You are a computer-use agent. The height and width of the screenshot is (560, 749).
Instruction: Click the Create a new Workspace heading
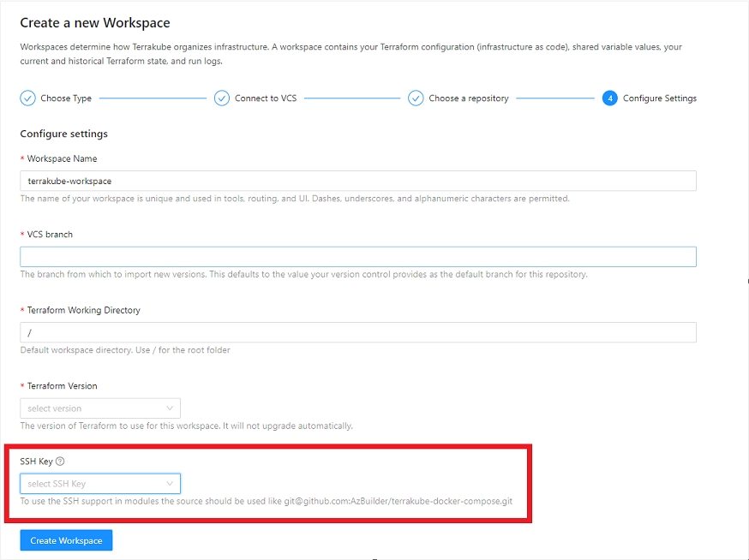(94, 22)
